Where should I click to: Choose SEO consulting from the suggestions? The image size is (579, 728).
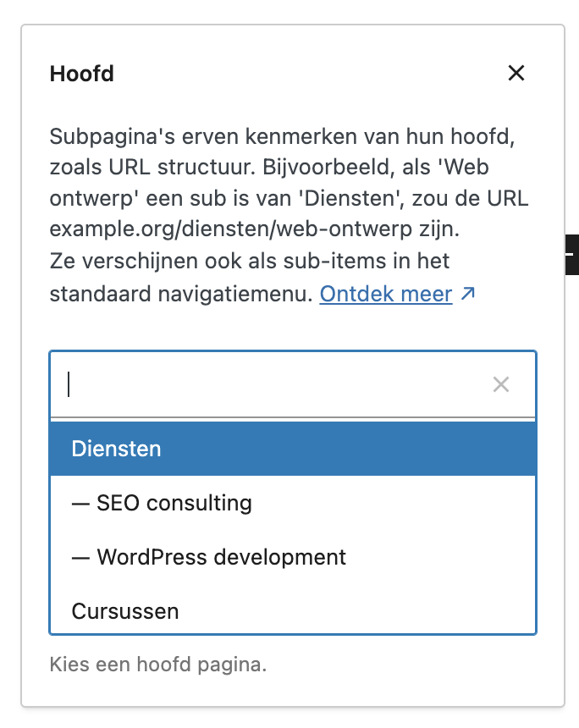click(x=174, y=503)
